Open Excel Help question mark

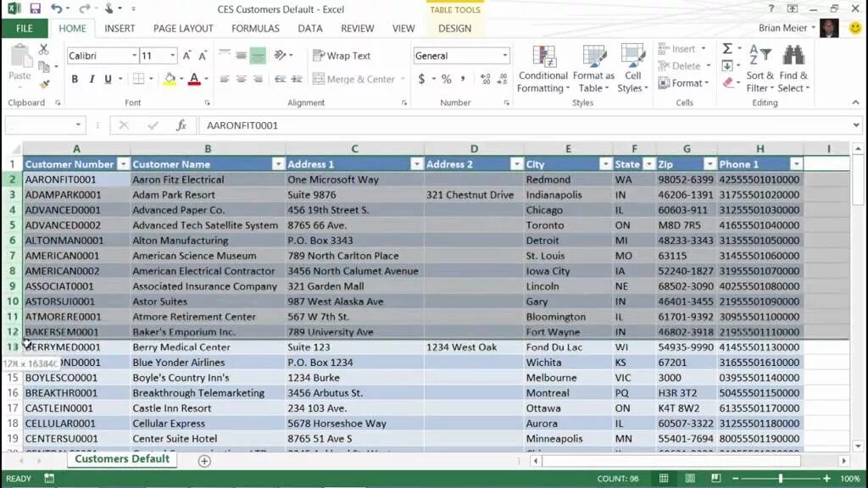pyautogui.click(x=771, y=8)
